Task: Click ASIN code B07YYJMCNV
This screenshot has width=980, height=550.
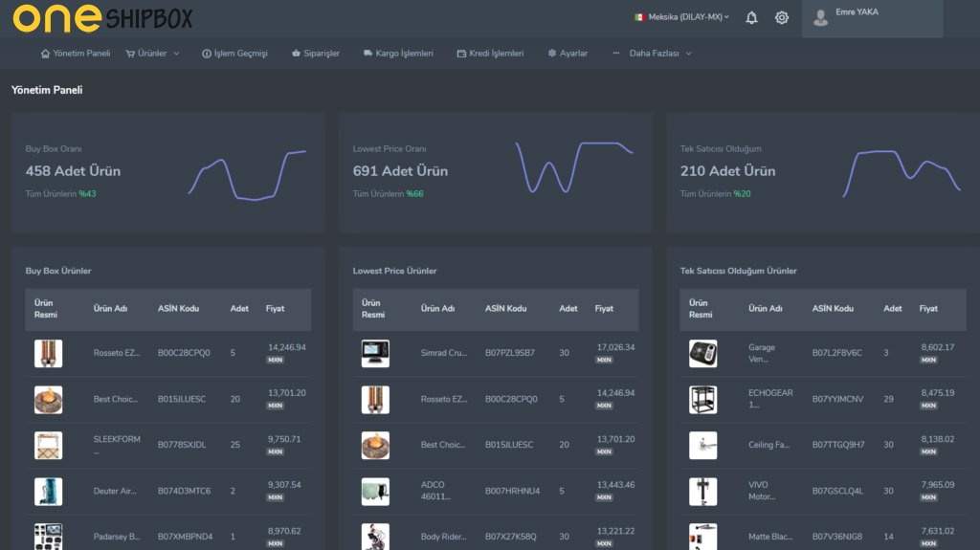Action: 837,400
